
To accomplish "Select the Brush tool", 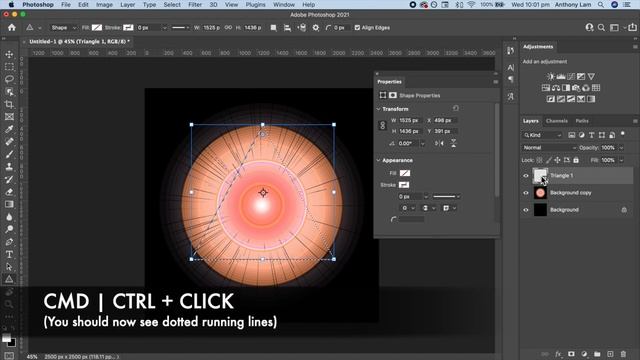I will tap(9, 154).
